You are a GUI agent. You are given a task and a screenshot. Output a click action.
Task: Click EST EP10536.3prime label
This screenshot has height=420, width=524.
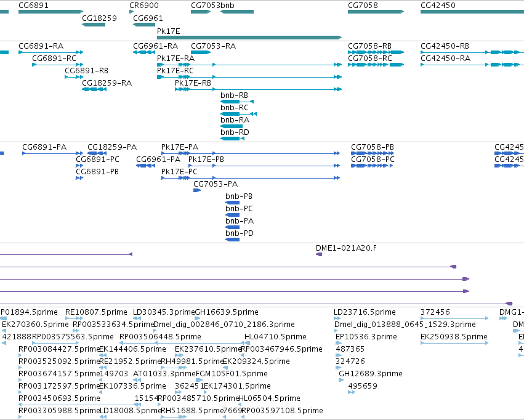(366, 337)
